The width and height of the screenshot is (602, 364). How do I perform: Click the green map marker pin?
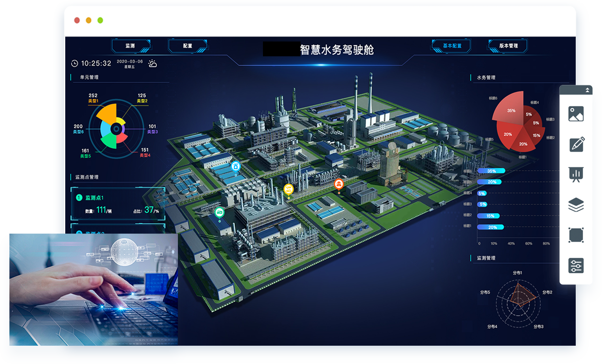pos(219,213)
